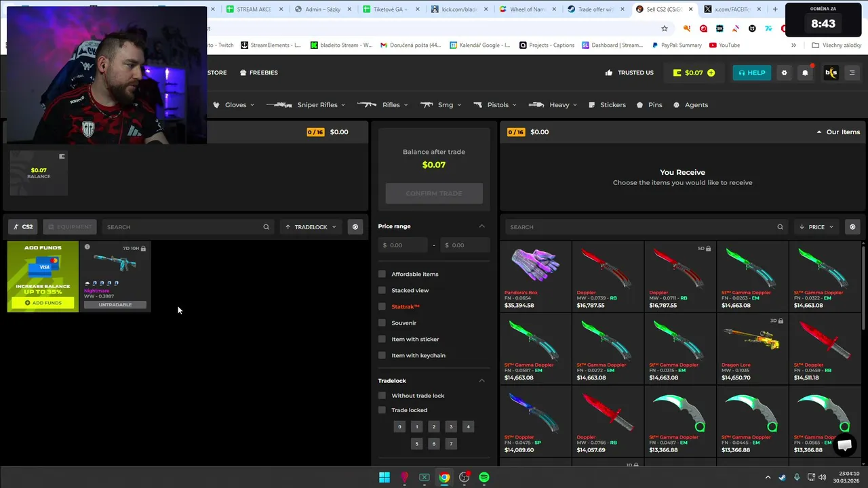Open Xbox Game Bar taskbar icon
This screenshot has height=488, width=868.
pos(425,477)
